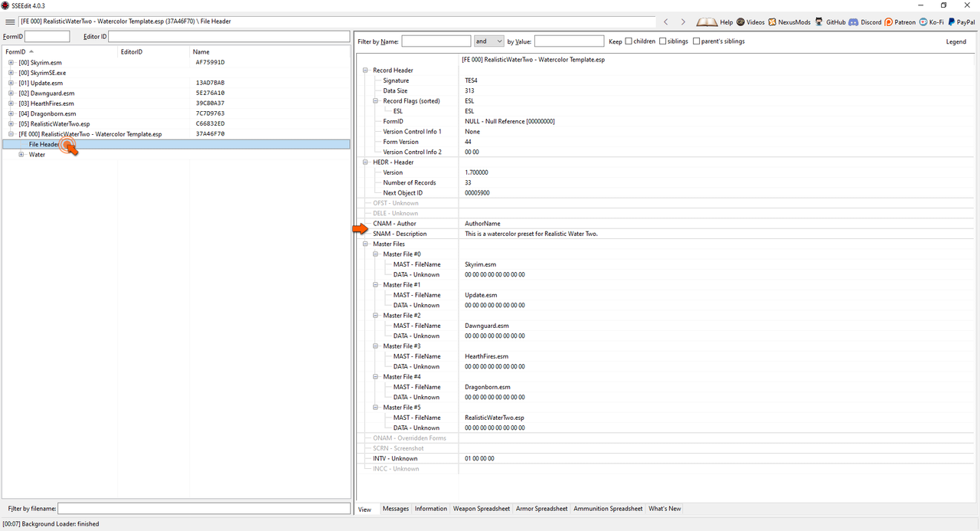This screenshot has height=531, width=980.
Task: Expand [00] Skyrim.esm tree node
Action: (x=11, y=62)
